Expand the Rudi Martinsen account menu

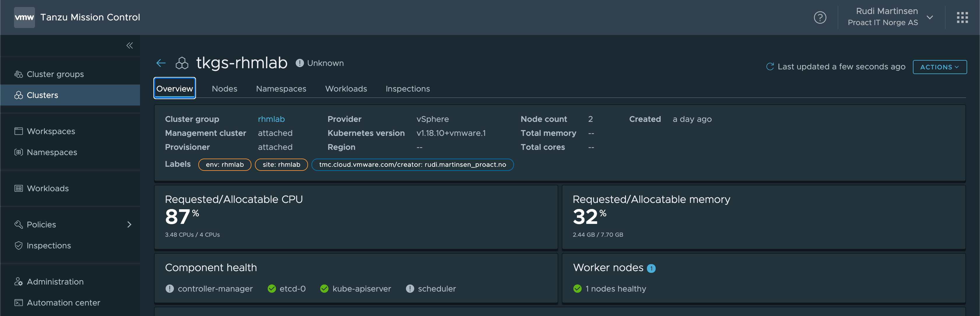930,17
